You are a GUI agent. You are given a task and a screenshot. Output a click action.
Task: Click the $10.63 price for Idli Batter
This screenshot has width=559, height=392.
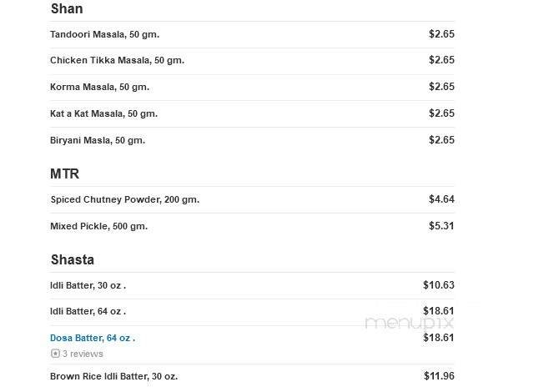pos(438,285)
